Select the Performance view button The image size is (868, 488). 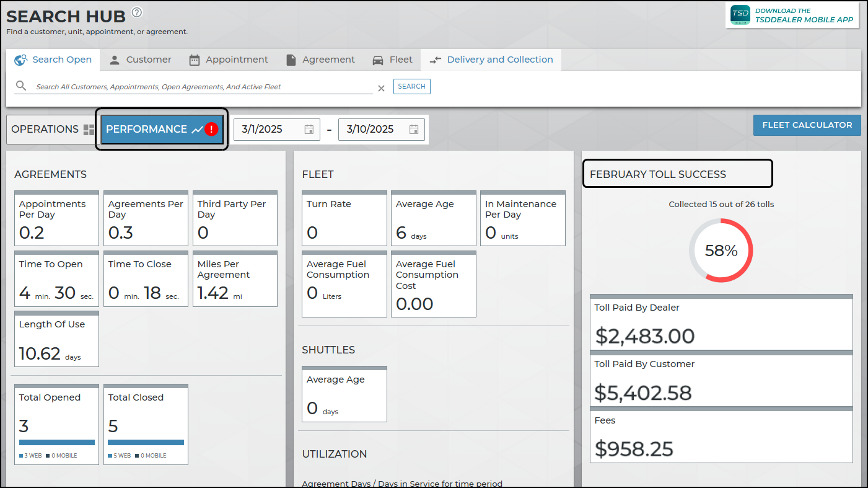(x=147, y=129)
